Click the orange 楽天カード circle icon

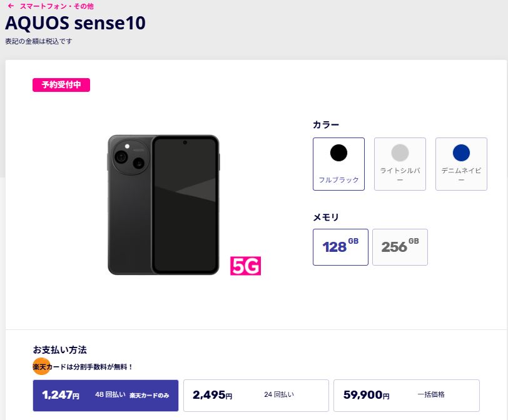tap(41, 366)
